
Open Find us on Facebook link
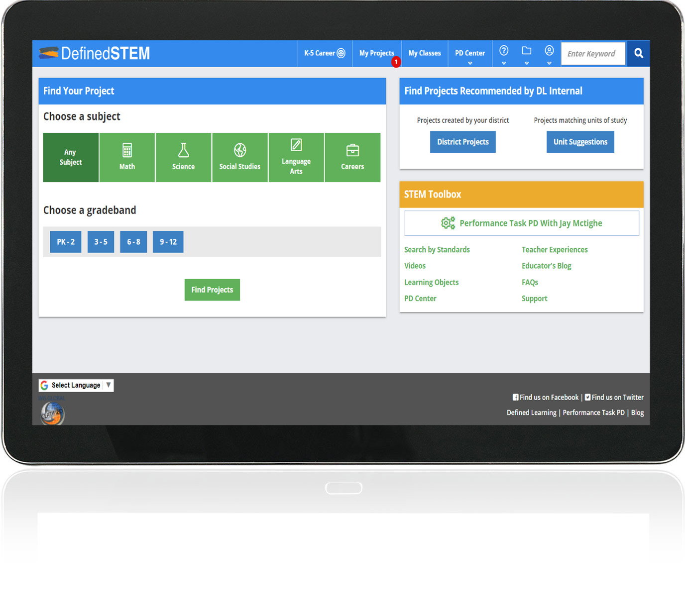pos(546,397)
